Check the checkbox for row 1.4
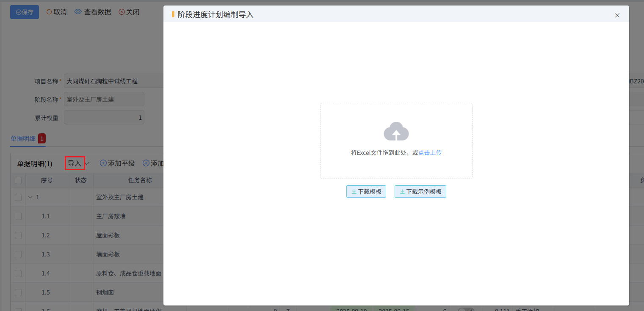This screenshot has height=311, width=644. click(18, 273)
